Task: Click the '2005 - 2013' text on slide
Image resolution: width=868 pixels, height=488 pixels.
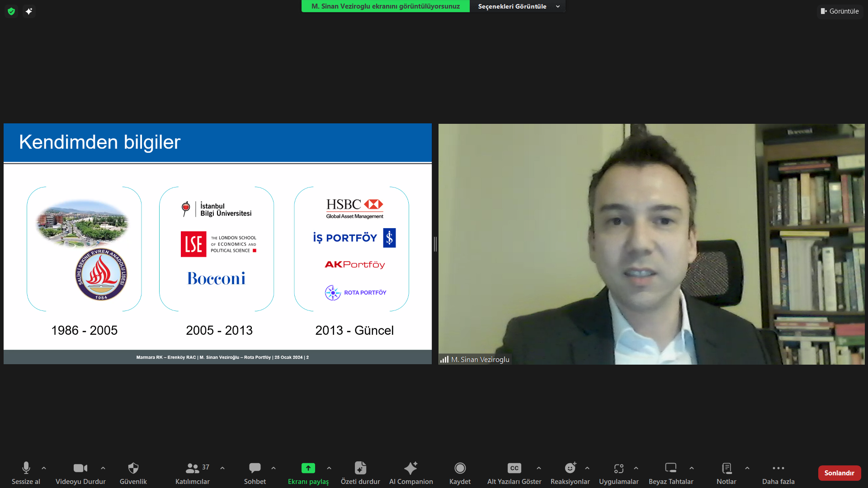Action: pyautogui.click(x=219, y=330)
